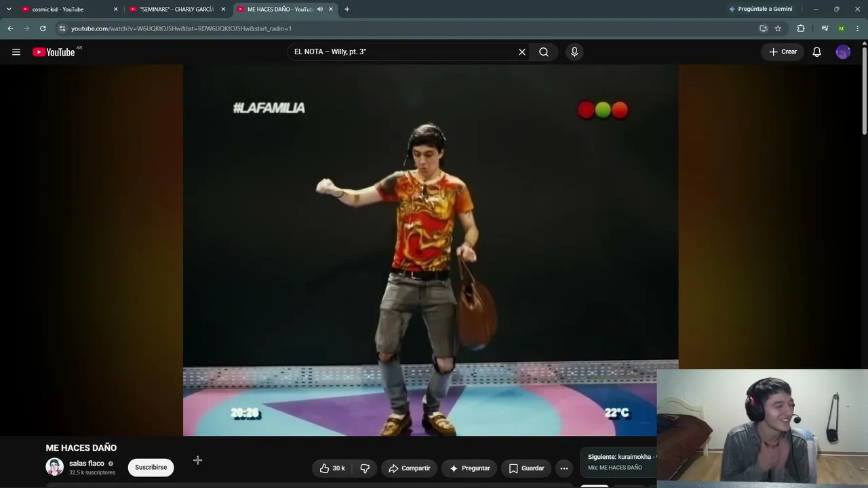Image resolution: width=868 pixels, height=488 pixels.
Task: Click the Crear button
Action: (783, 52)
